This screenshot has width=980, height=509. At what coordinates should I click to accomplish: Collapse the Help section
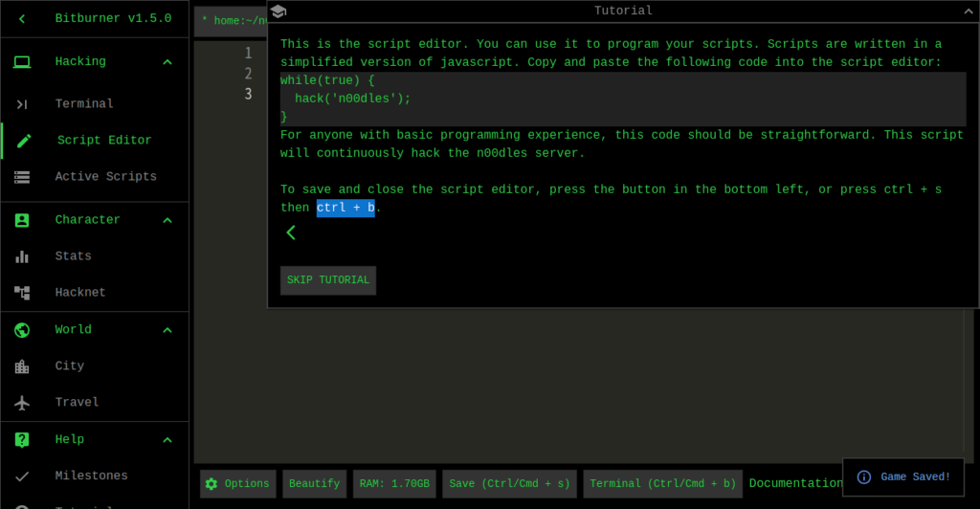[x=167, y=440]
